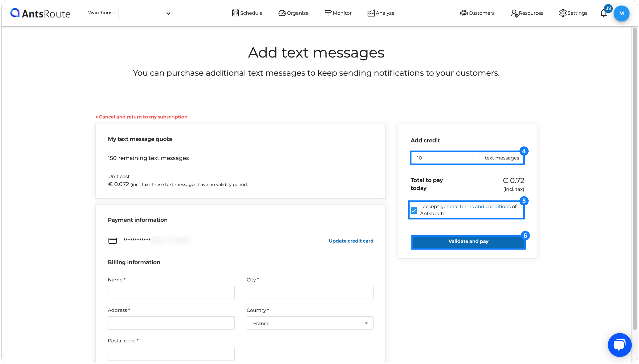Expand the Country dropdown showing France
639x364 pixels.
(310, 323)
